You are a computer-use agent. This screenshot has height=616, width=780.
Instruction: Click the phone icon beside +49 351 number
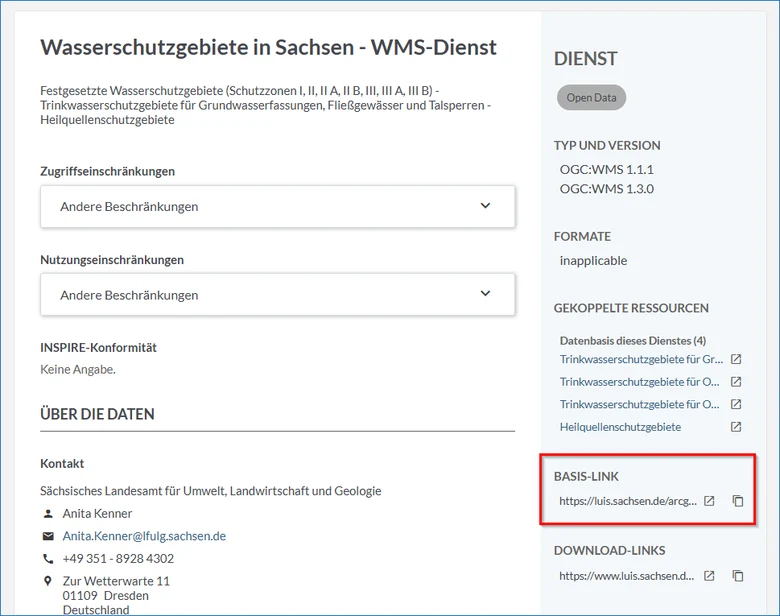[48, 559]
